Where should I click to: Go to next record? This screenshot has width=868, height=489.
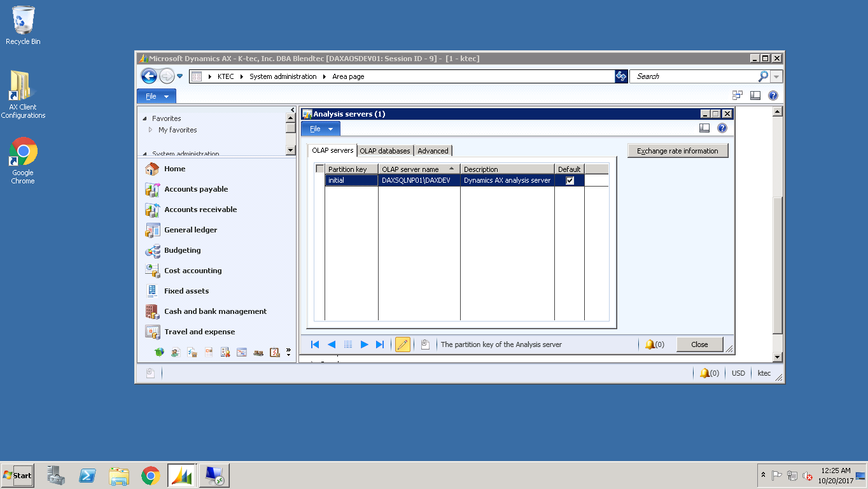[x=365, y=344]
